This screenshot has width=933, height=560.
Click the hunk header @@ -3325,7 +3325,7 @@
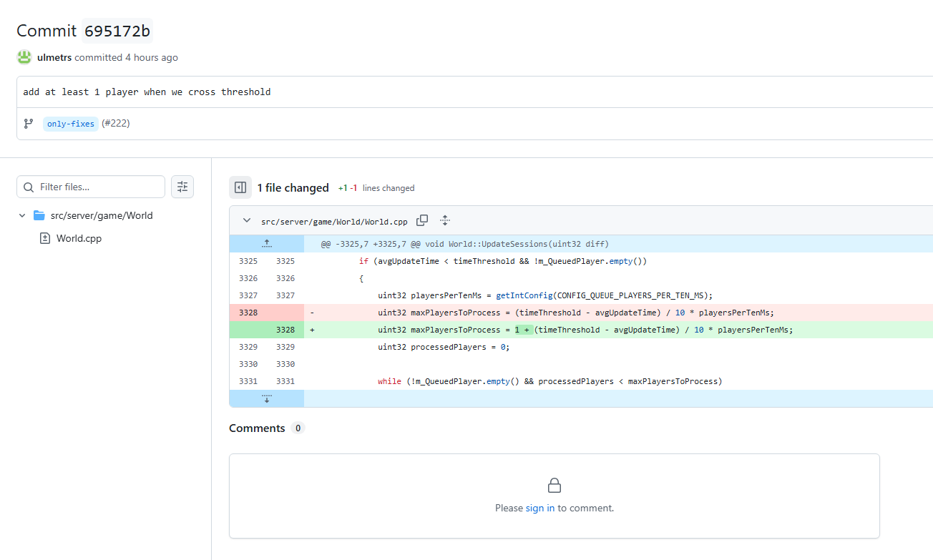click(x=465, y=244)
